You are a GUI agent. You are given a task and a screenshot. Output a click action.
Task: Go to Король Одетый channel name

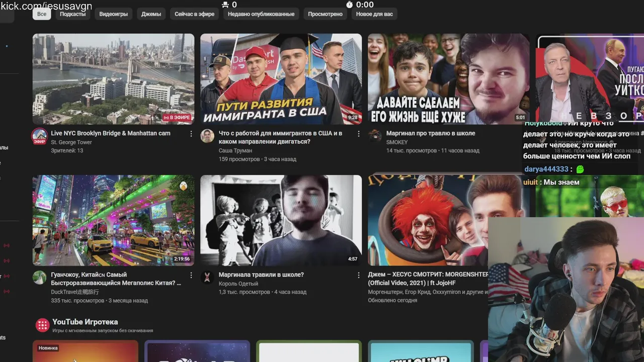point(238,284)
